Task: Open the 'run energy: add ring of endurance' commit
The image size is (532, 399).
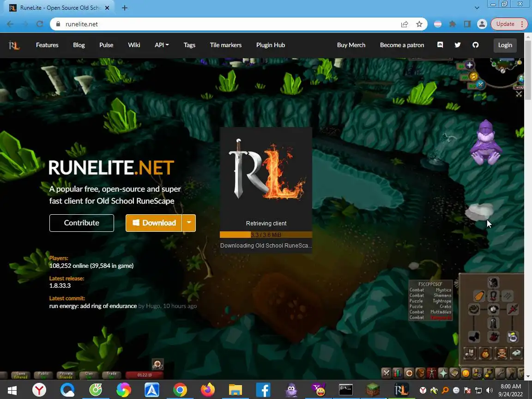Action: click(x=93, y=306)
